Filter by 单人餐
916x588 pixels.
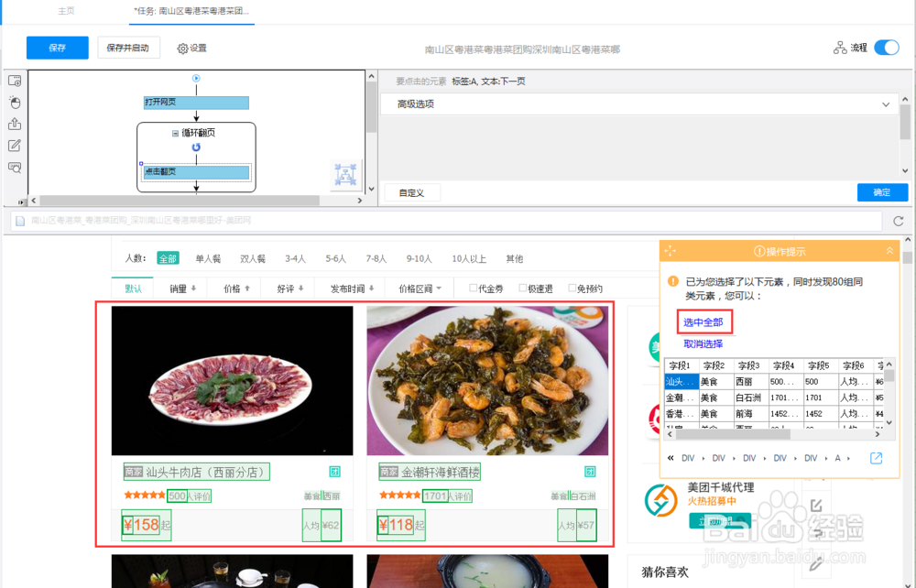point(208,258)
